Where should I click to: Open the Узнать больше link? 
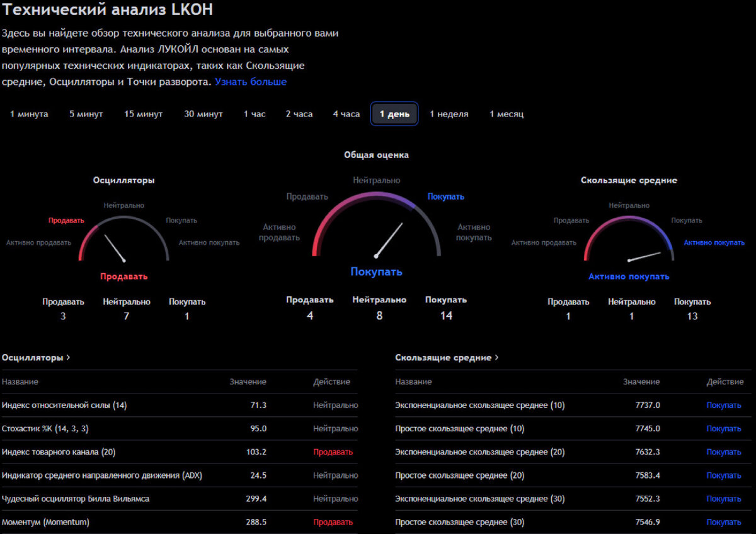(251, 82)
